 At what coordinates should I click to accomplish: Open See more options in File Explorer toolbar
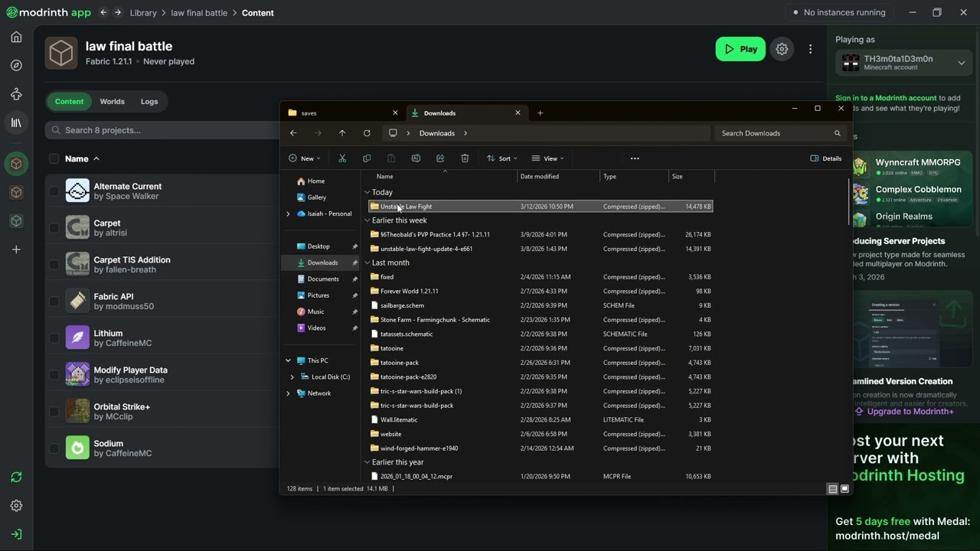pyautogui.click(x=635, y=158)
